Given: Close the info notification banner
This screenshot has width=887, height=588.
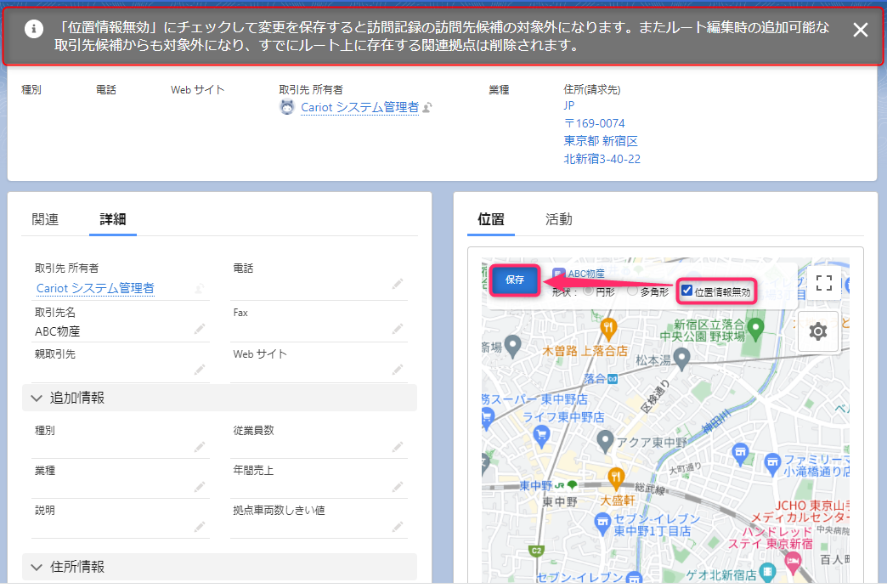Looking at the screenshot, I should point(860,30).
